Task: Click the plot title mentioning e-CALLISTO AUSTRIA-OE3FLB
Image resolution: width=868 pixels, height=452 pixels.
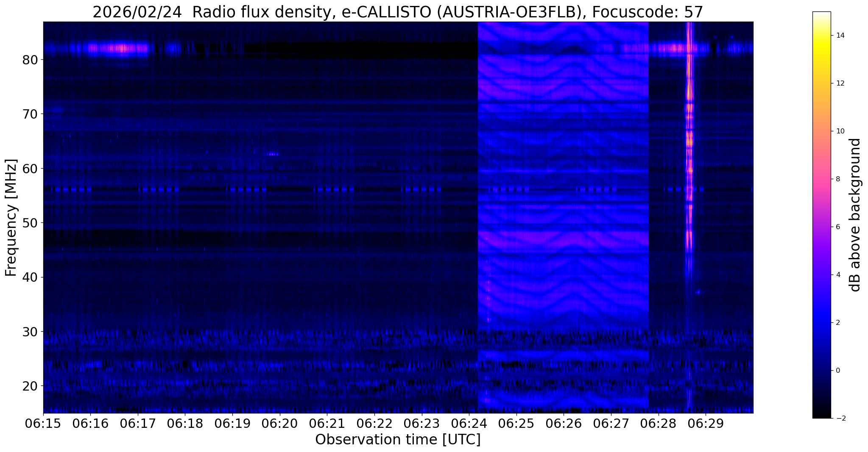Action: click(398, 12)
